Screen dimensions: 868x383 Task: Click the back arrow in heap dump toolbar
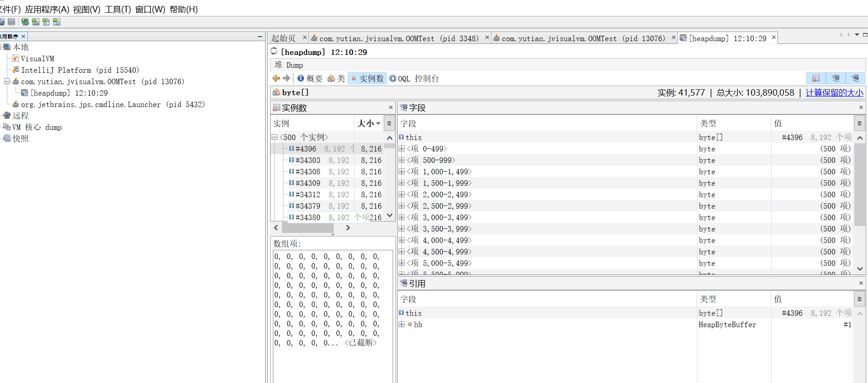pos(276,78)
